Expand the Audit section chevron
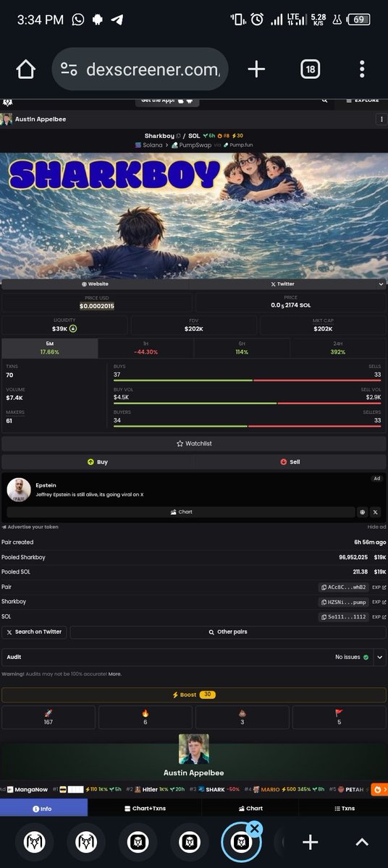The width and height of the screenshot is (388, 868). pyautogui.click(x=380, y=658)
